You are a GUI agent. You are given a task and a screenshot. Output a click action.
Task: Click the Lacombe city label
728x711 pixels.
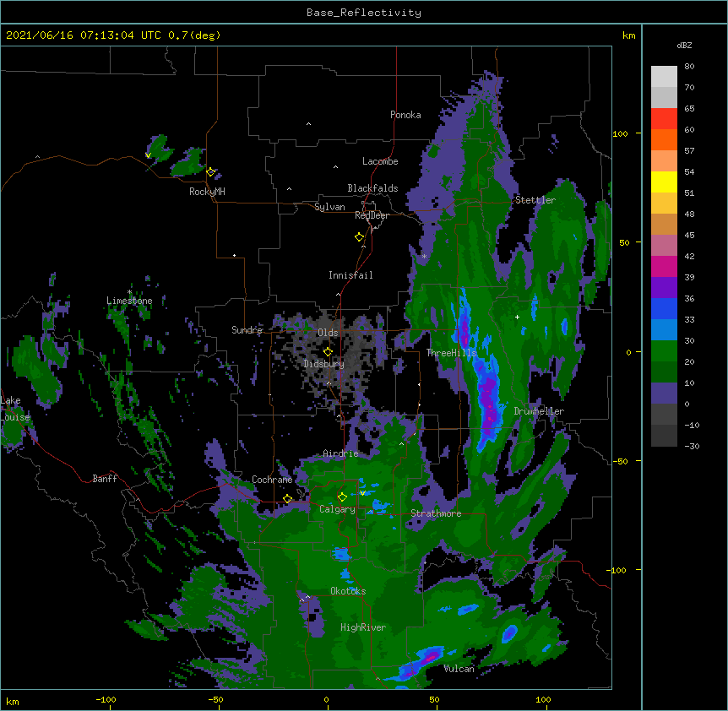coord(380,161)
